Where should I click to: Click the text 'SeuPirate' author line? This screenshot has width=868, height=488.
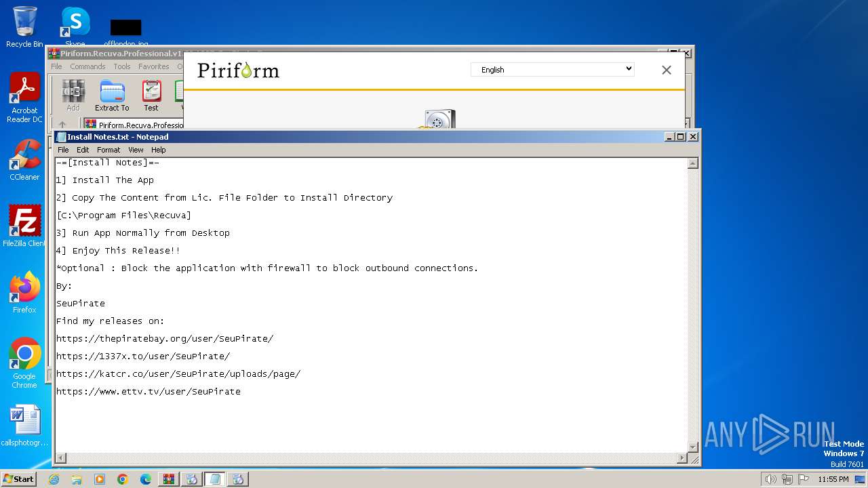(81, 304)
